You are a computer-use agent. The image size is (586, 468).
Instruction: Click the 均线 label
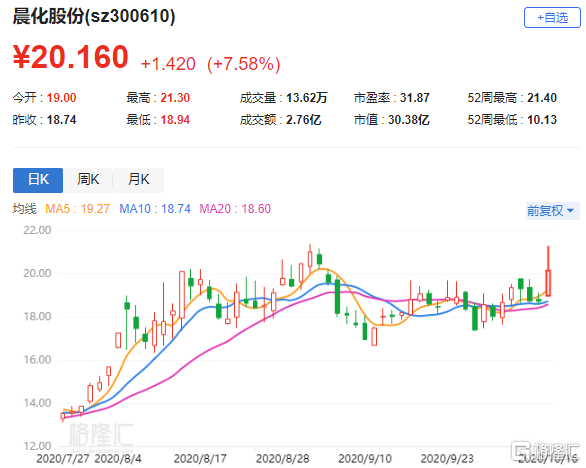(25, 209)
